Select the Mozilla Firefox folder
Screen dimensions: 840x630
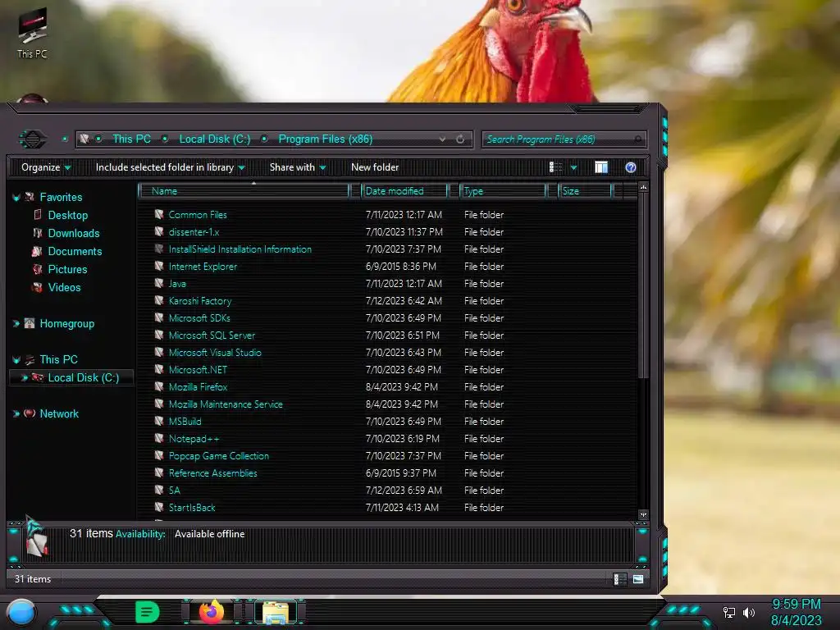tap(198, 387)
